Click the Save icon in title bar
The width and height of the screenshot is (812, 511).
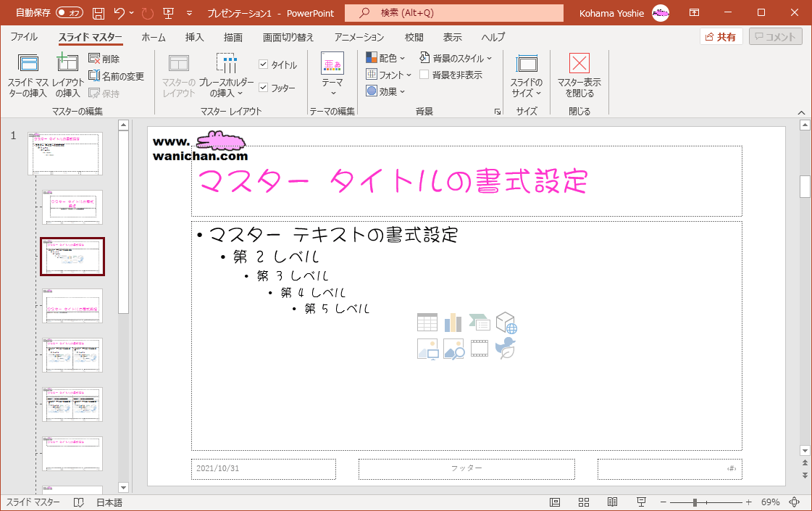click(99, 13)
